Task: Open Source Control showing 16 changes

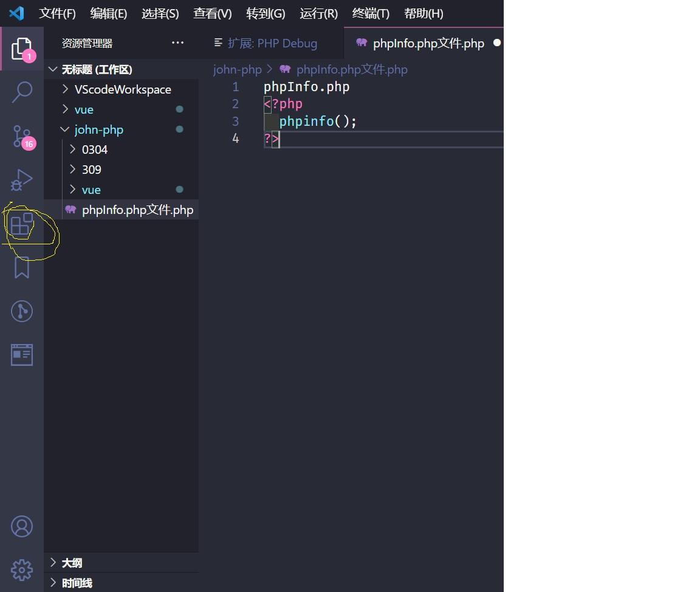Action: tap(22, 137)
